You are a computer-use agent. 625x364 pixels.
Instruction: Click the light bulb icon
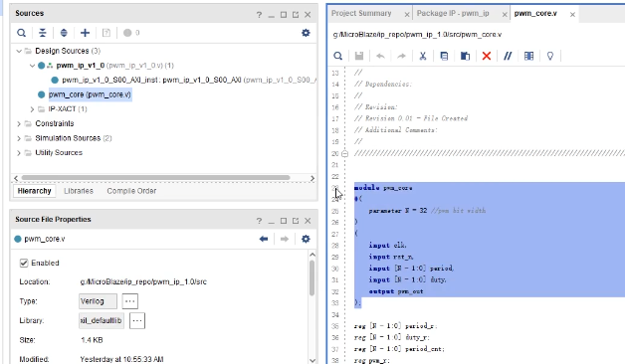point(550,56)
